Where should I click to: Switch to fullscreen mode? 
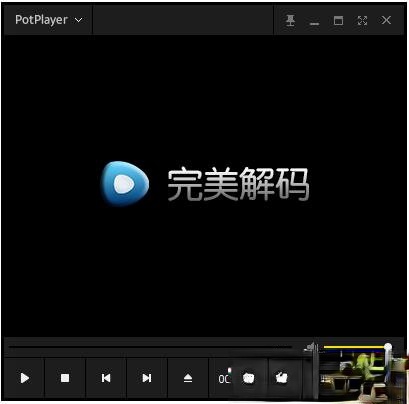[362, 20]
